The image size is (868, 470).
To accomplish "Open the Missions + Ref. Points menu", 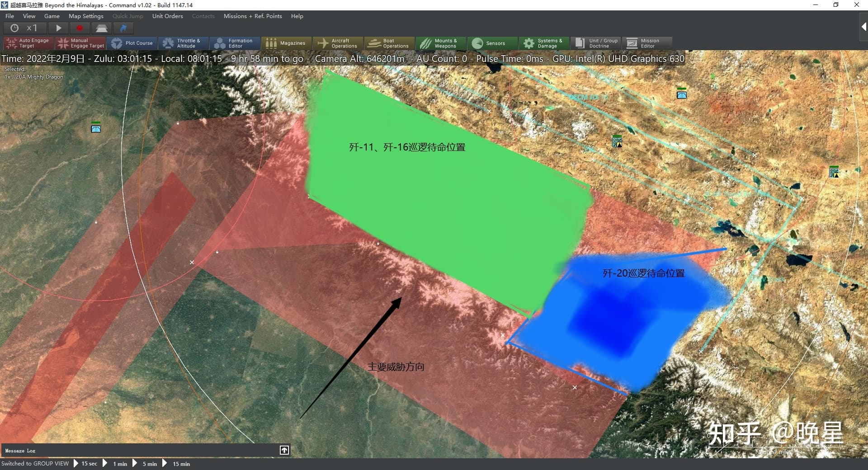I will pyautogui.click(x=252, y=16).
